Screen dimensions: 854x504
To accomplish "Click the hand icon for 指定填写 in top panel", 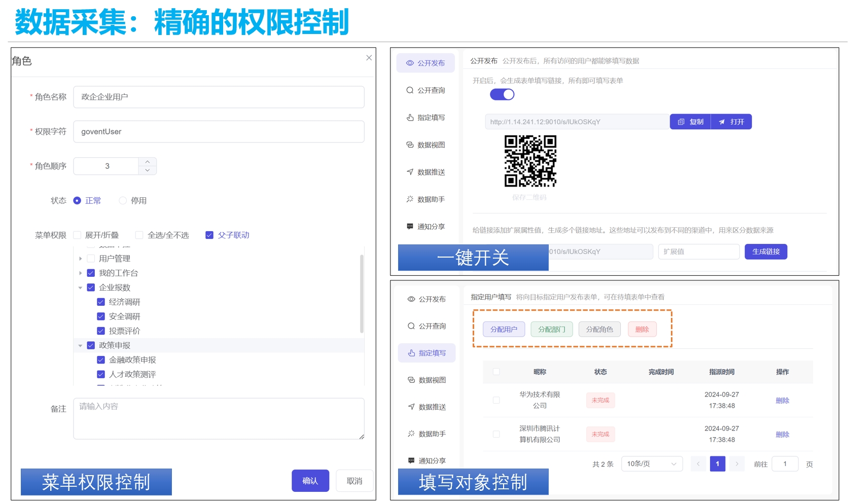I will tap(410, 118).
